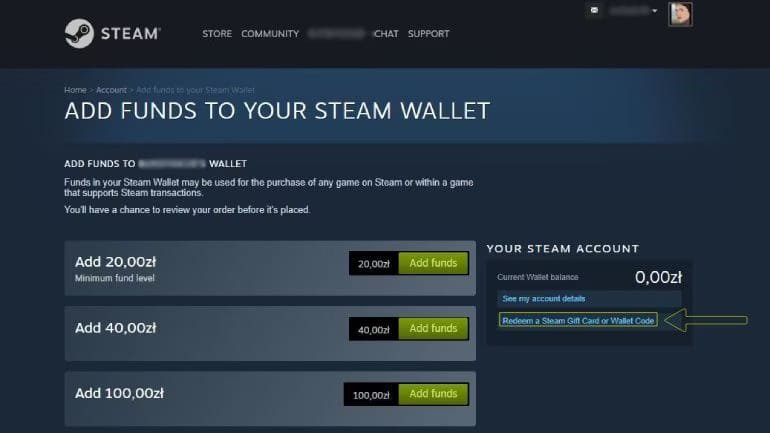This screenshot has height=433, width=770.
Task: Click the Steam logo icon
Action: 79,33
